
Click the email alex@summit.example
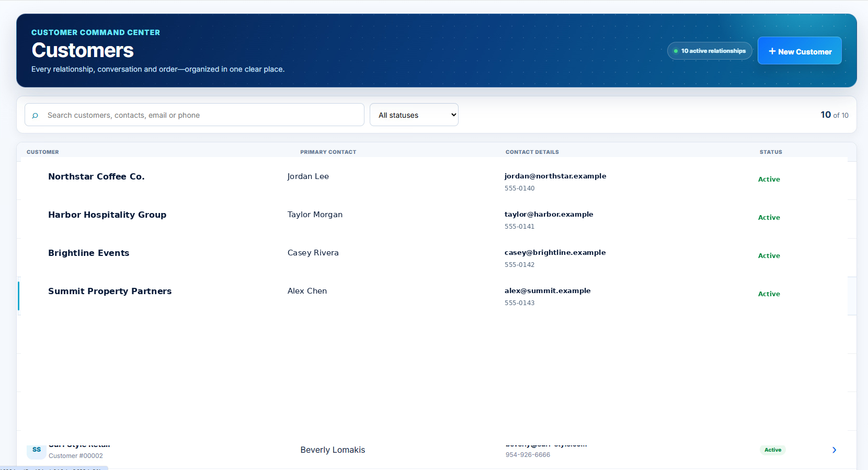point(547,290)
